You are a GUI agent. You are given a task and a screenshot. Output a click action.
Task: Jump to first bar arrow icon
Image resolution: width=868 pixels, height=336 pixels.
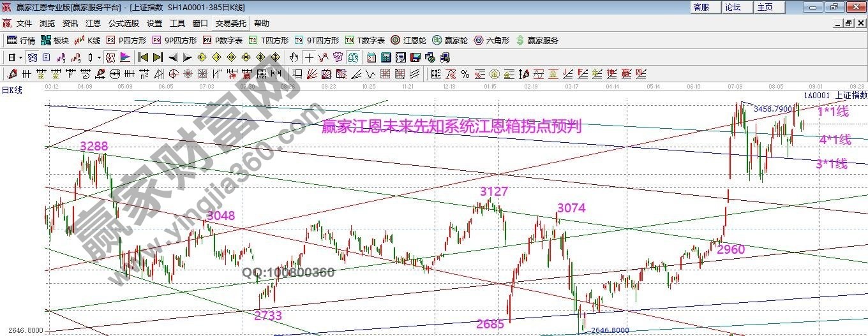point(144,57)
